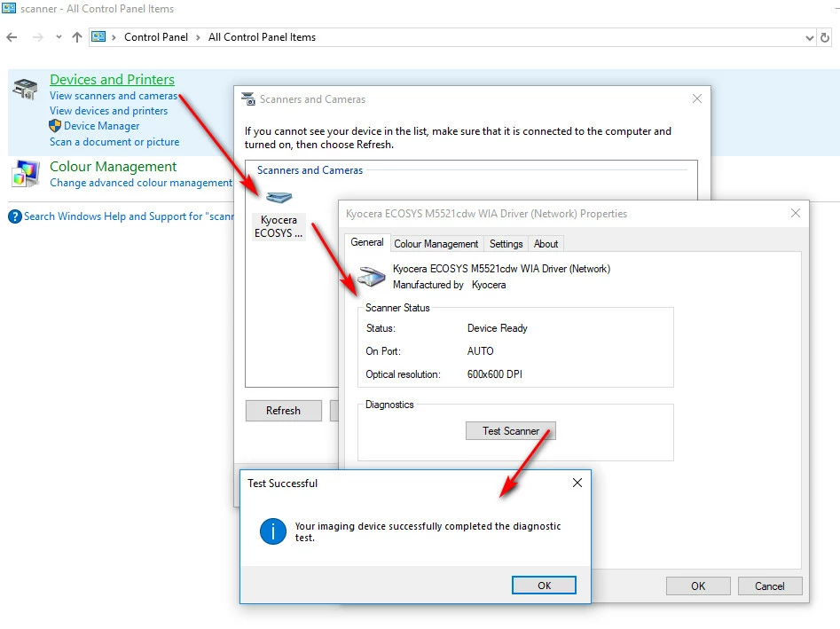
Task: Click the blue information icon
Action: click(x=273, y=531)
